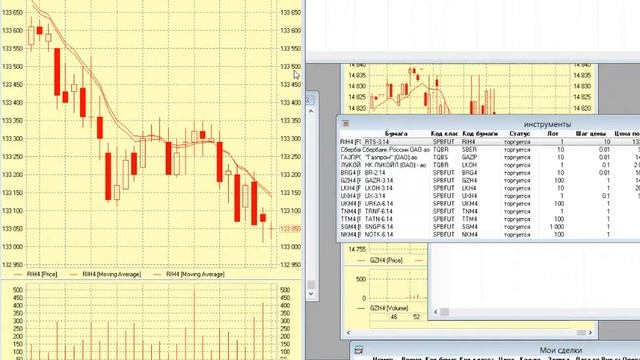Sort by the Код бумаги column header
The height and width of the screenshot is (360, 640).
point(480,133)
